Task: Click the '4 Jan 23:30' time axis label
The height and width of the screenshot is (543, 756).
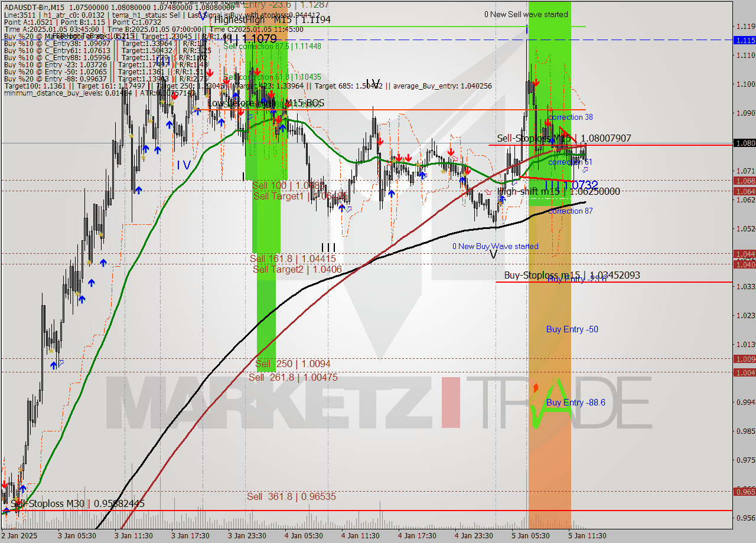Action: pos(474,536)
